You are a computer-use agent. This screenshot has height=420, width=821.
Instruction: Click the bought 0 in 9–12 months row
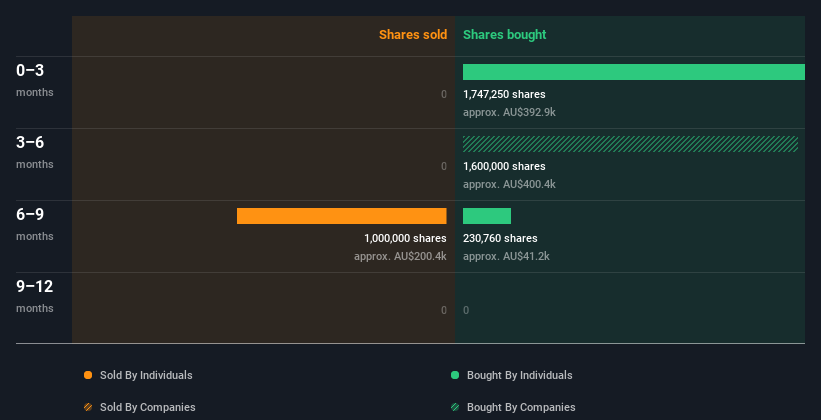click(466, 310)
